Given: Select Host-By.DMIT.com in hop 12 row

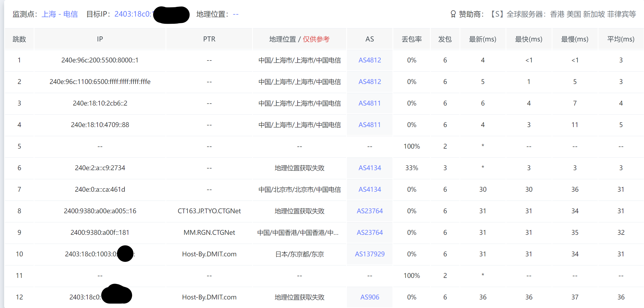Looking at the screenshot, I should click(x=209, y=297).
